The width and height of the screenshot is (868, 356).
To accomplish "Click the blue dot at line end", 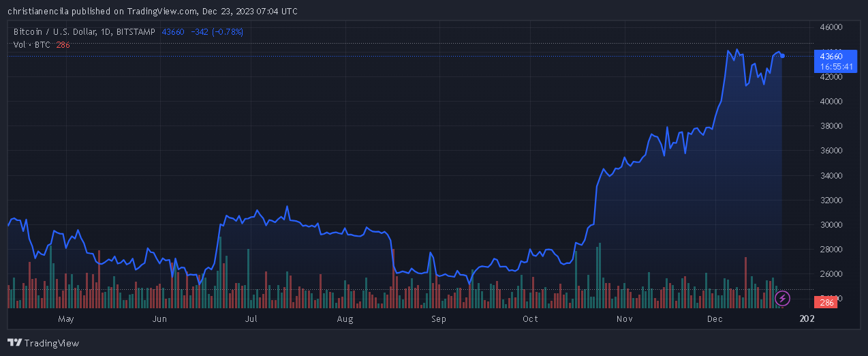I will (x=783, y=55).
